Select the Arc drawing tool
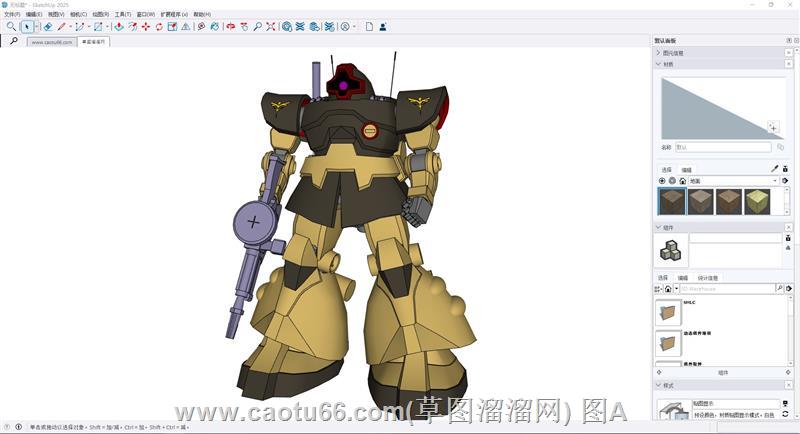800x434 pixels. click(80, 27)
